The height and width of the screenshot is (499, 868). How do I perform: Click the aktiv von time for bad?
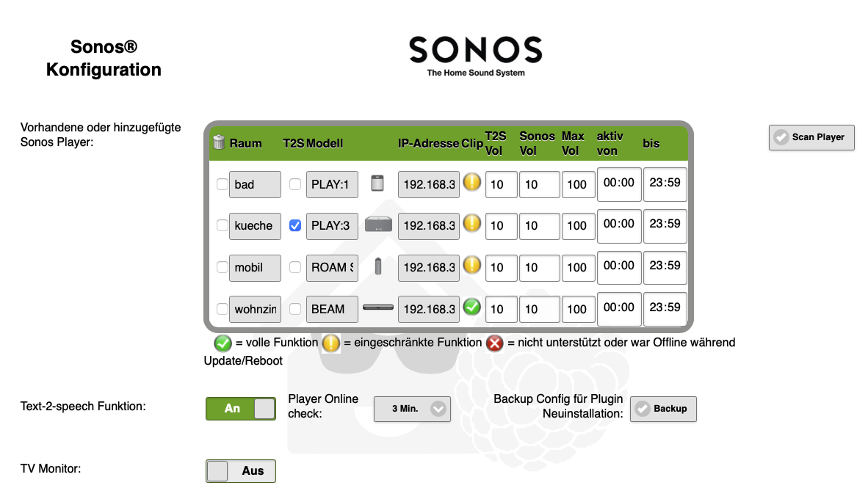coord(618,183)
